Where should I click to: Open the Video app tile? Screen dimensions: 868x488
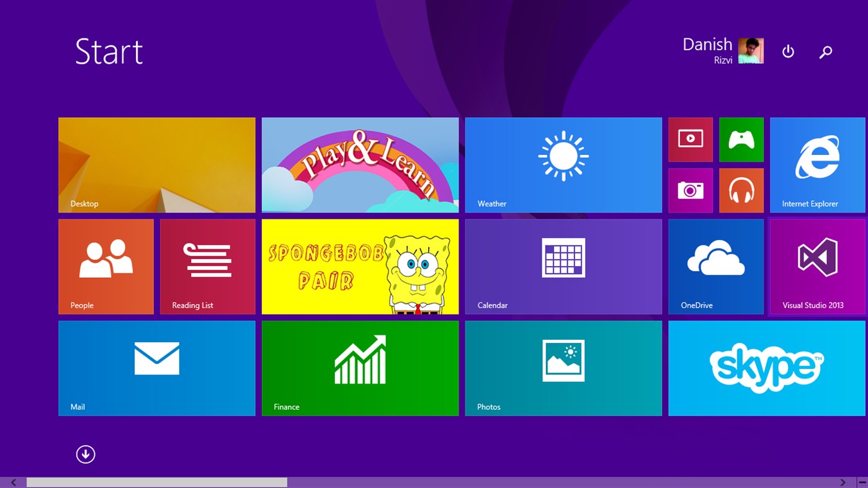coord(690,140)
